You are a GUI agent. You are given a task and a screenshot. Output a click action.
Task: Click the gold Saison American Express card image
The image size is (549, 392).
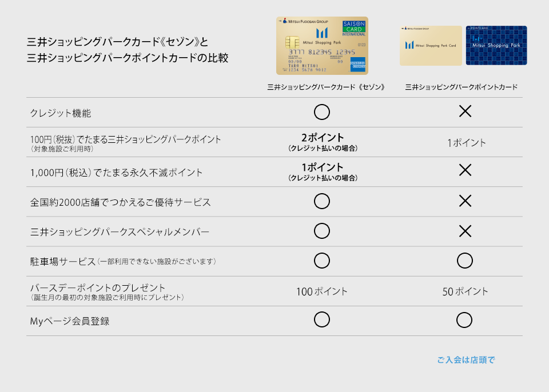coord(322,46)
